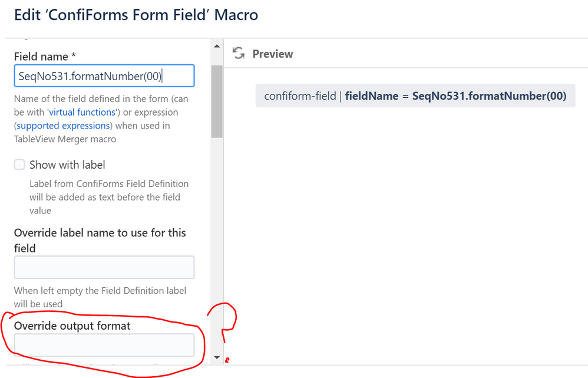Check the box before Show with label

click(x=18, y=165)
